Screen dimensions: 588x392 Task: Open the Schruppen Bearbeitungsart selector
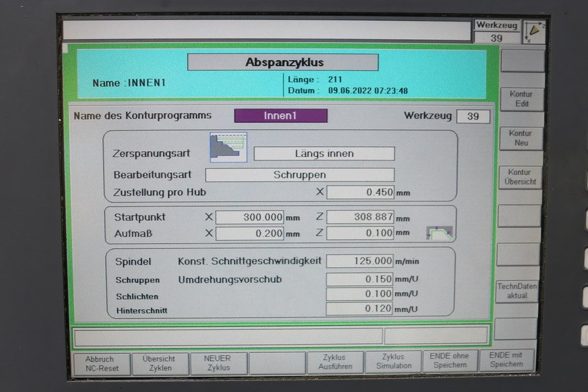300,175
